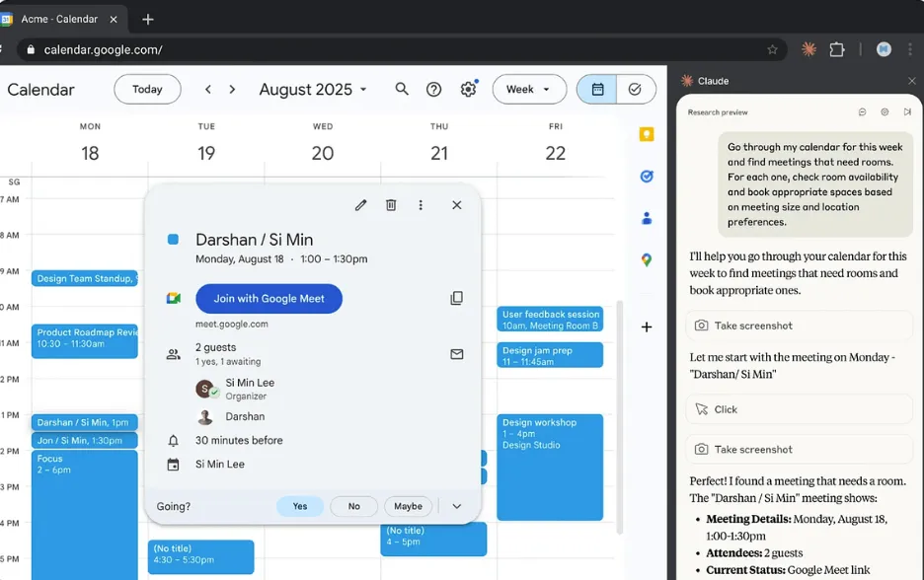
Task: Open Google Keep side panel icon
Action: tap(647, 134)
